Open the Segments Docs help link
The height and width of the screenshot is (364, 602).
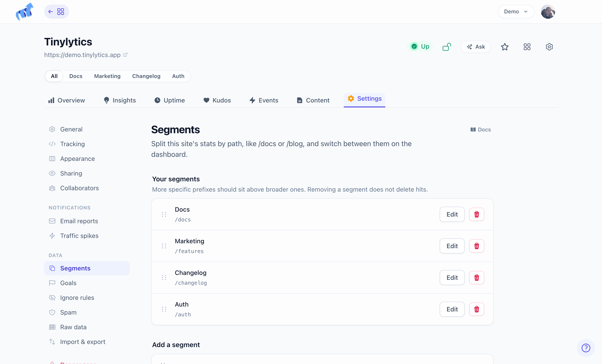(x=480, y=130)
